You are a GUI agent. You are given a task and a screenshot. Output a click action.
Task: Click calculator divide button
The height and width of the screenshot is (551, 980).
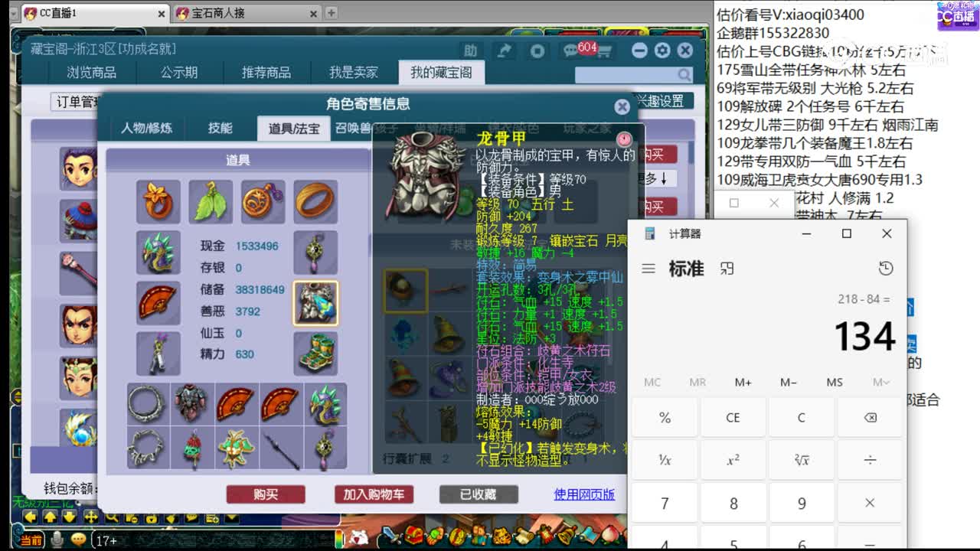pos(870,461)
